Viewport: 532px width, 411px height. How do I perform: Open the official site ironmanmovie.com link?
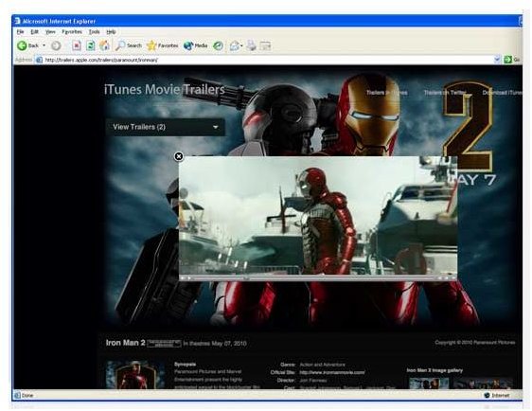tap(332, 372)
